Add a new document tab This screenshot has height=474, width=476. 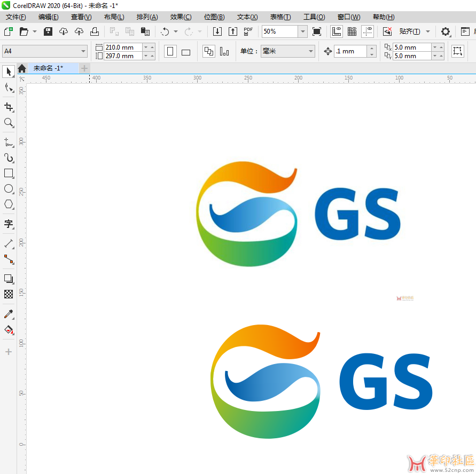click(84, 68)
